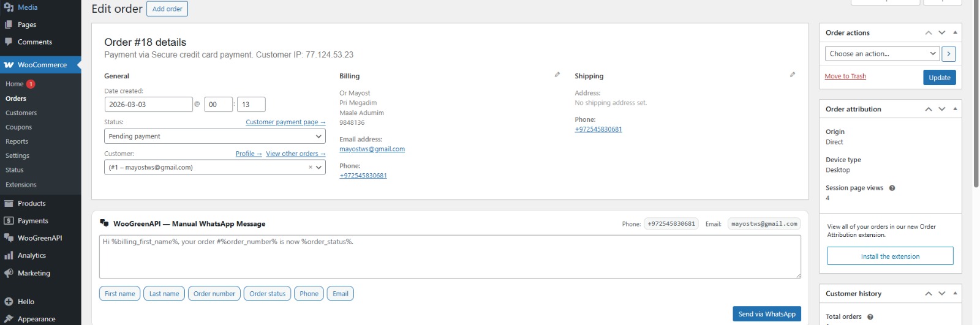Click billing phone number link
The height and width of the screenshot is (325, 980).
pyautogui.click(x=363, y=176)
